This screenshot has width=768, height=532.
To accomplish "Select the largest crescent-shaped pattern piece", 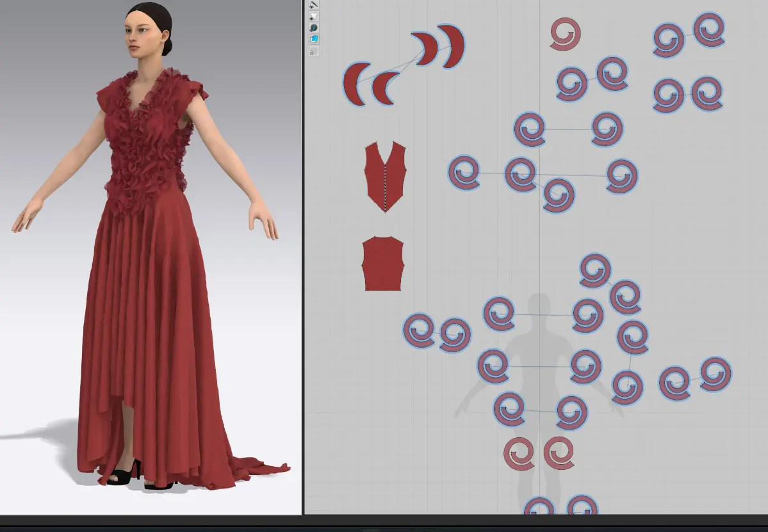I will (453, 47).
